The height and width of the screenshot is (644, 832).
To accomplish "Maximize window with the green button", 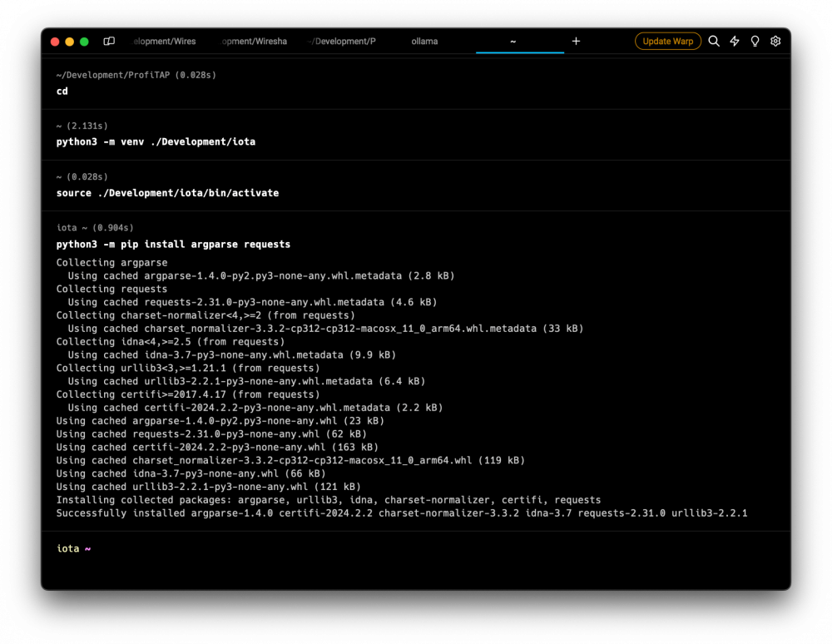I will (84, 42).
